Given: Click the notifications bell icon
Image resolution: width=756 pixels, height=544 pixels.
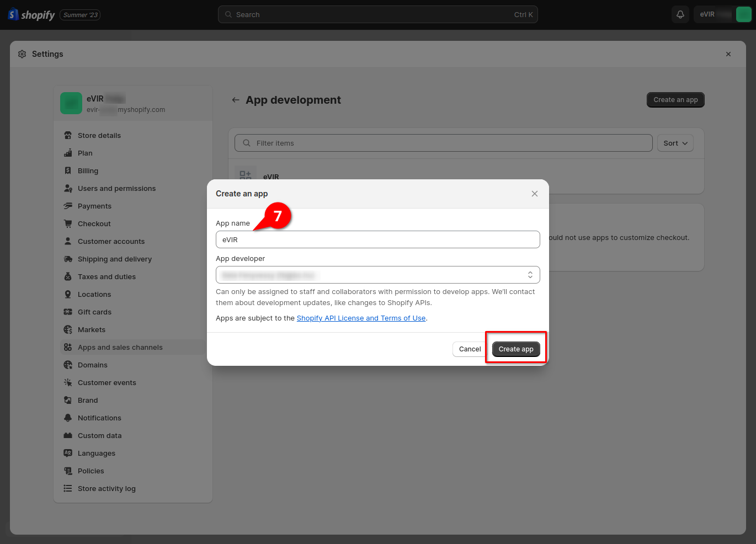Looking at the screenshot, I should 680,15.
